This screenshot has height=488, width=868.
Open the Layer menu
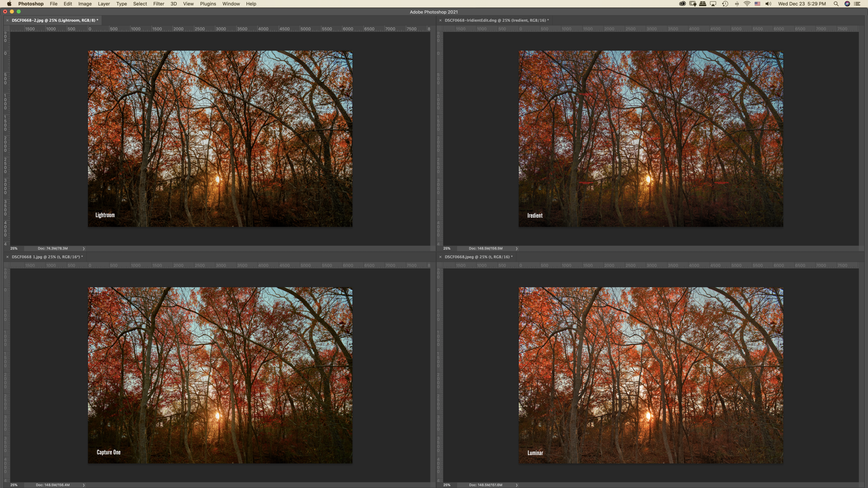(104, 4)
